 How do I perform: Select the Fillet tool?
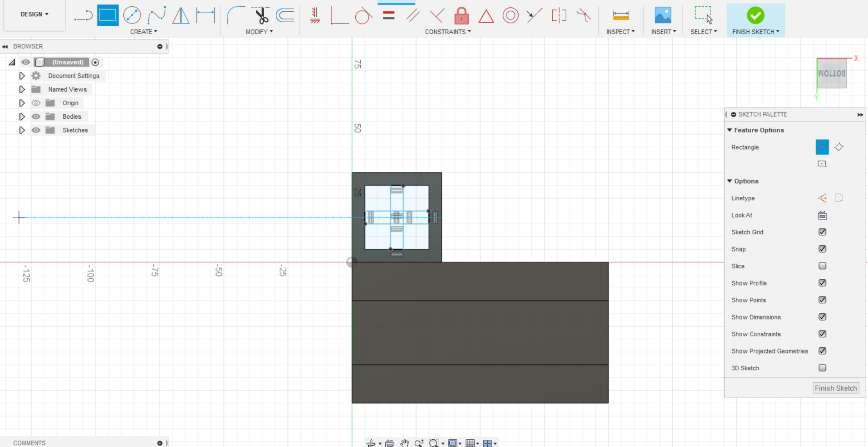[x=235, y=15]
